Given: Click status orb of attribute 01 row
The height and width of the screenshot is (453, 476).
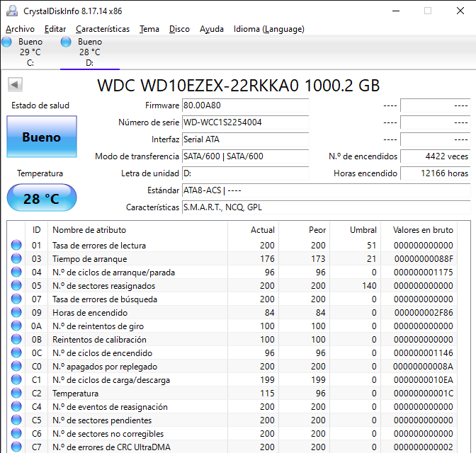Looking at the screenshot, I should point(16,245).
